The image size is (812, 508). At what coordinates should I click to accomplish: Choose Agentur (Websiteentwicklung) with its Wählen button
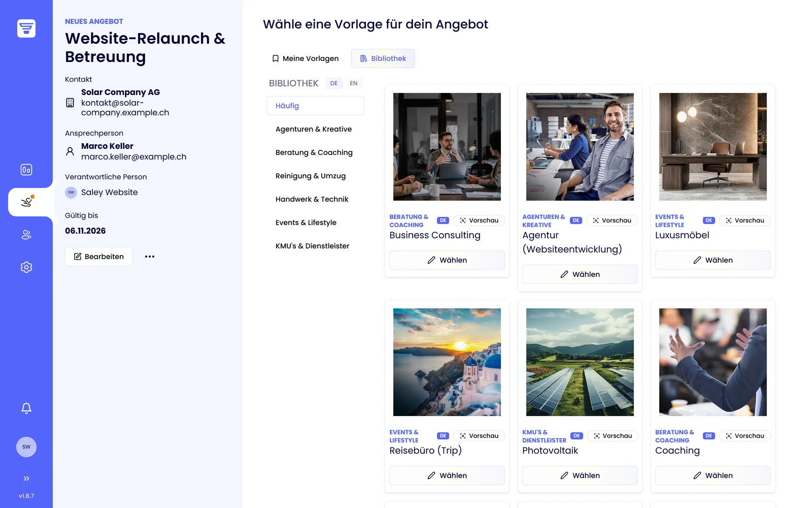[580, 274]
